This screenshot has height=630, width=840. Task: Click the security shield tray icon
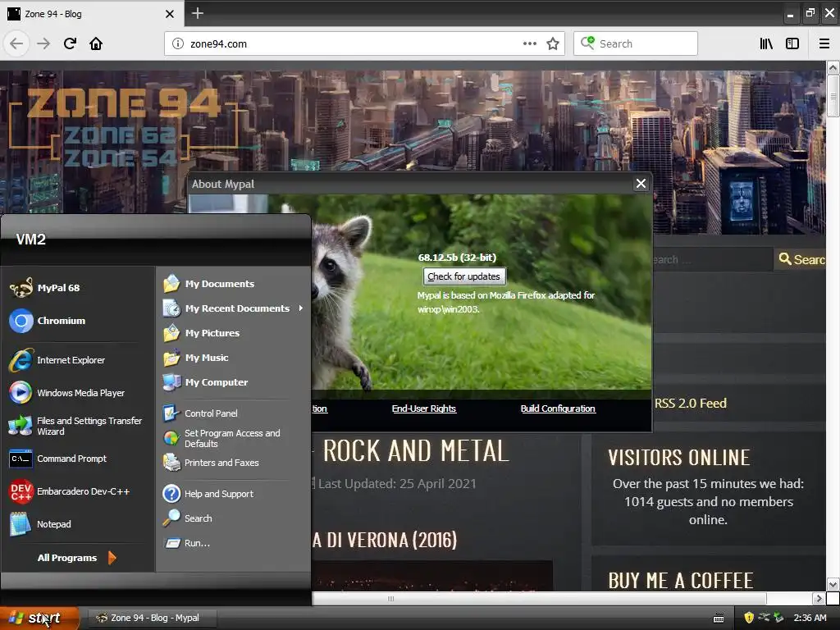coord(749,618)
